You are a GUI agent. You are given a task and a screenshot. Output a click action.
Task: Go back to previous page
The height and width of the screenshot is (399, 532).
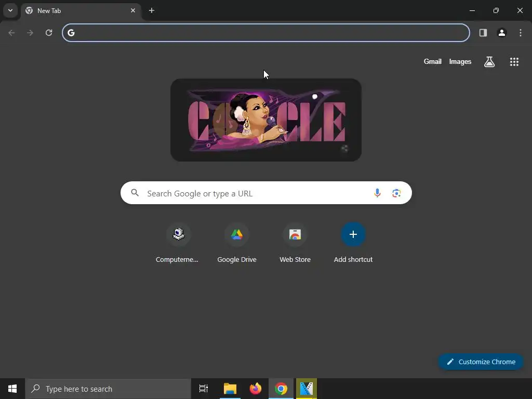point(11,33)
